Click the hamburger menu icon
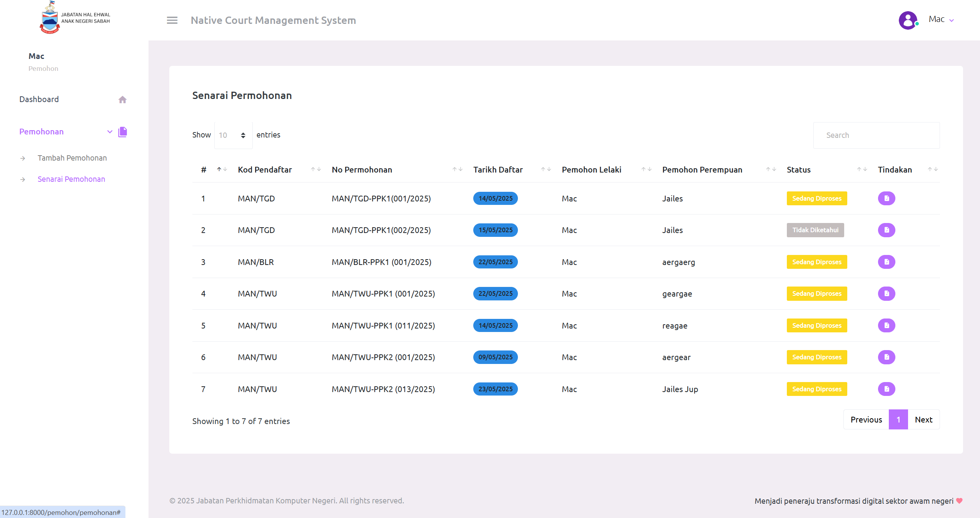The height and width of the screenshot is (518, 980). point(172,20)
